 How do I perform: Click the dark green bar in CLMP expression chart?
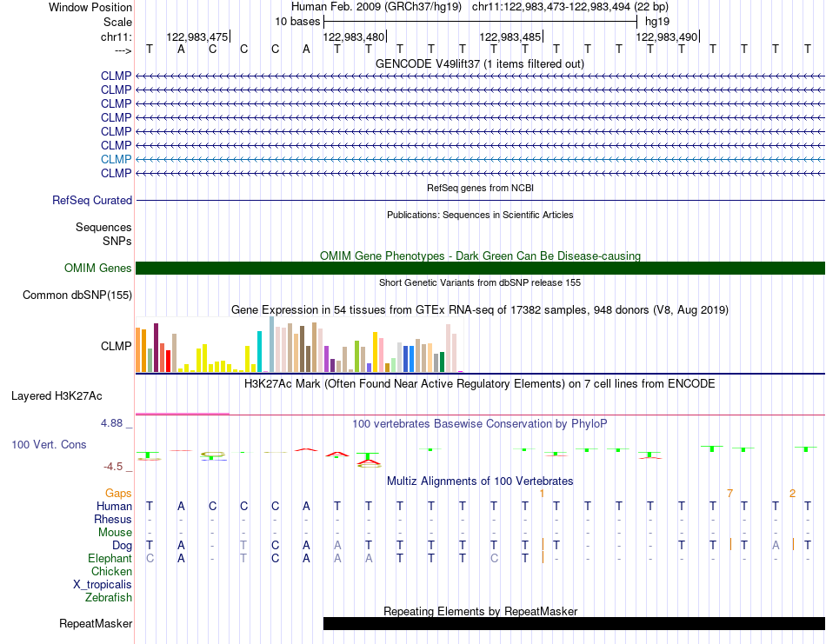coord(442,362)
